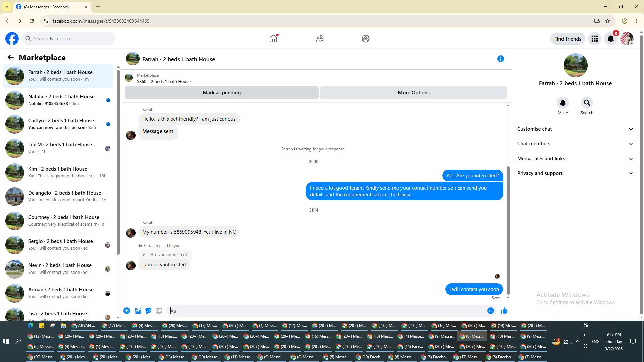
Task: Go to the Home feed icon
Action: pyautogui.click(x=273, y=39)
